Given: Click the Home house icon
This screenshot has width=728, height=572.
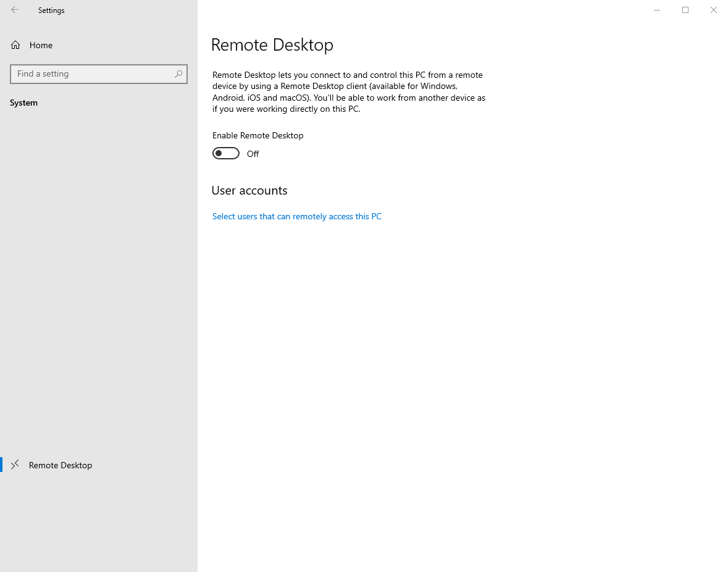Looking at the screenshot, I should (15, 45).
